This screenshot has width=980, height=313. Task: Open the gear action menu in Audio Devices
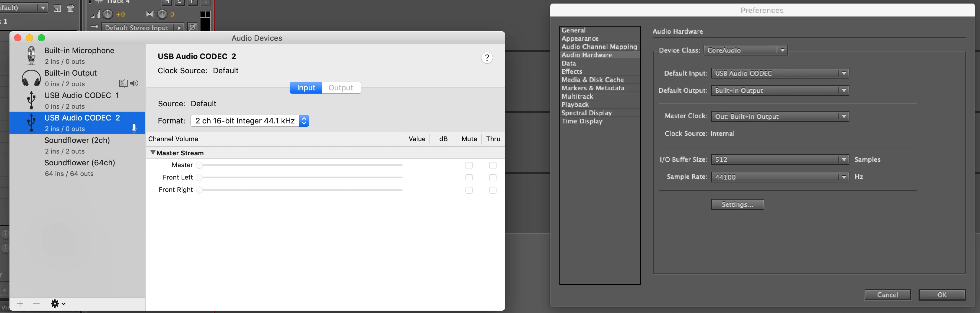pos(58,304)
